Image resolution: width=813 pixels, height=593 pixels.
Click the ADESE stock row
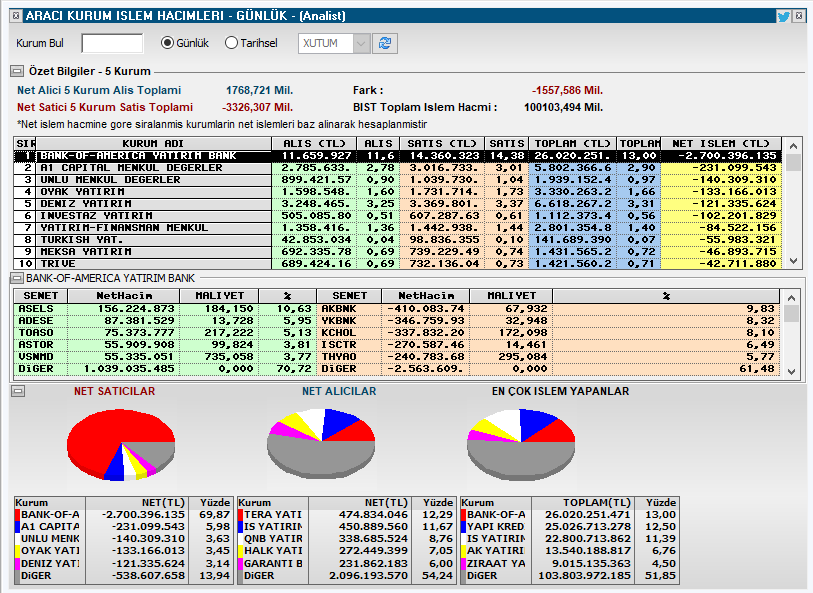165,320
